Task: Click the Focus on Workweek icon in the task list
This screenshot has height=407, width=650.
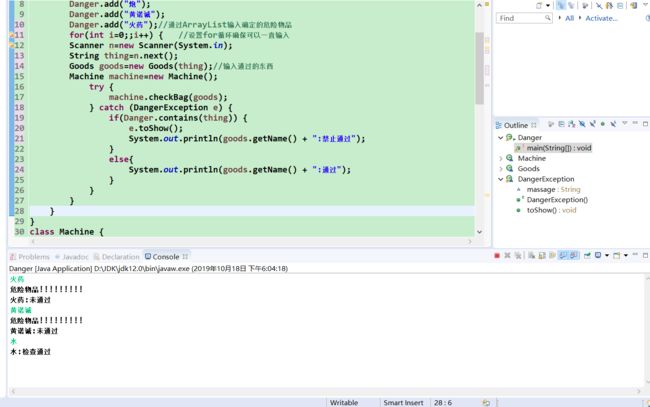Action: pyautogui.click(x=585, y=5)
